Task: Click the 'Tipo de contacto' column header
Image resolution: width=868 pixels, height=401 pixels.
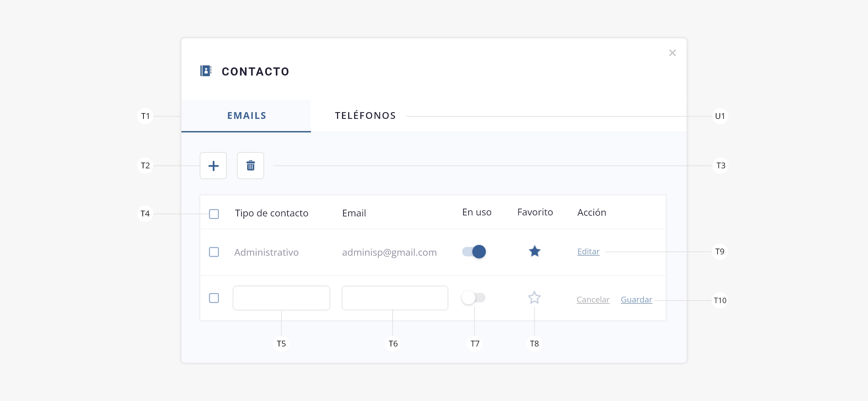Action: pos(272,213)
